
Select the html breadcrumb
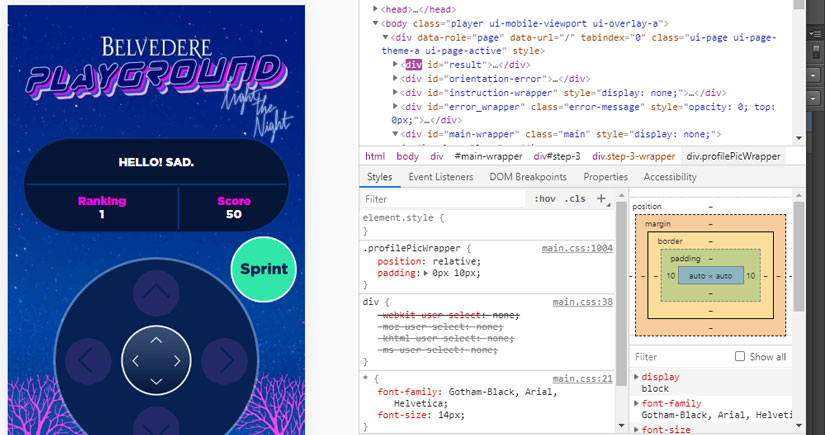point(375,156)
